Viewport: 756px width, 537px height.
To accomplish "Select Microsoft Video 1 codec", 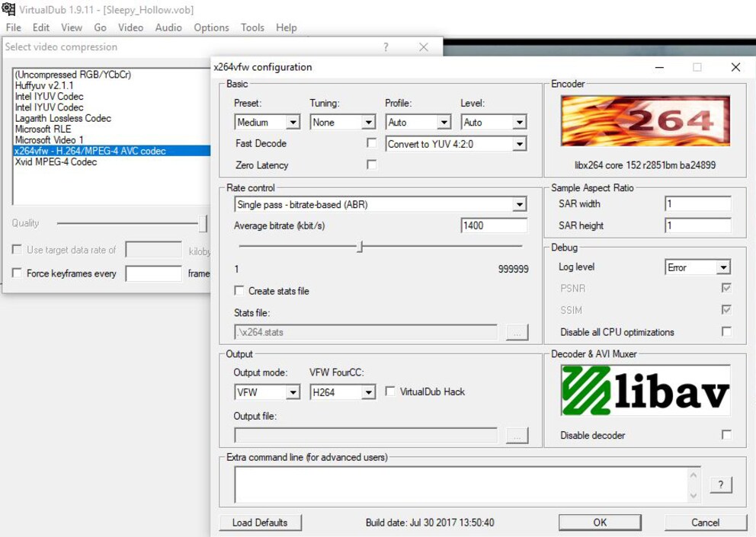I will (x=50, y=140).
